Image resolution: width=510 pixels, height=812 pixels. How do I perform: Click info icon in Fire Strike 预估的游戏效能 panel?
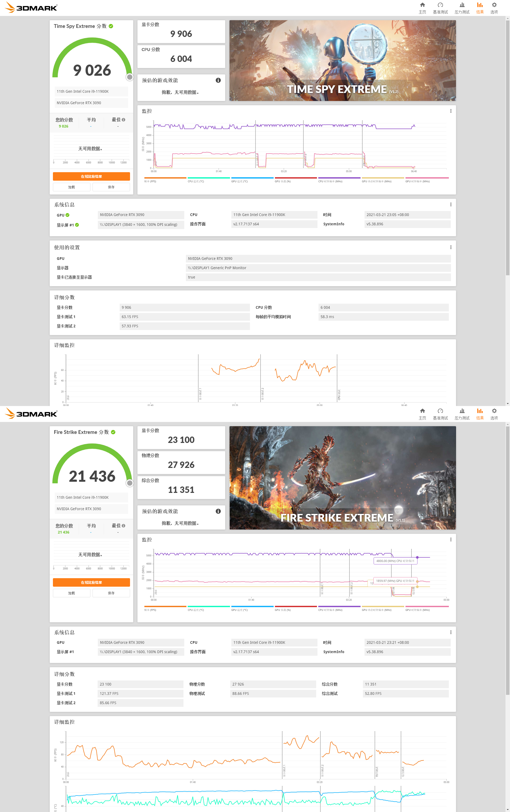[218, 511]
